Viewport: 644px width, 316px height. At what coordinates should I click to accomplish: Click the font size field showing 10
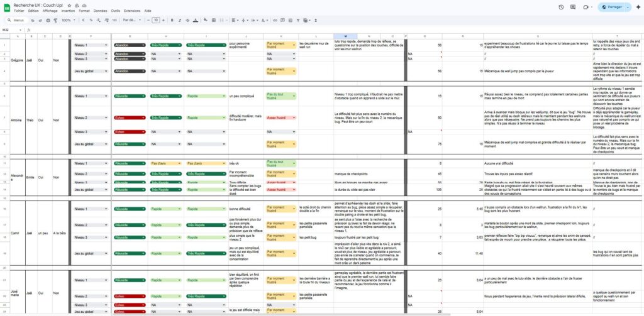coord(156,20)
